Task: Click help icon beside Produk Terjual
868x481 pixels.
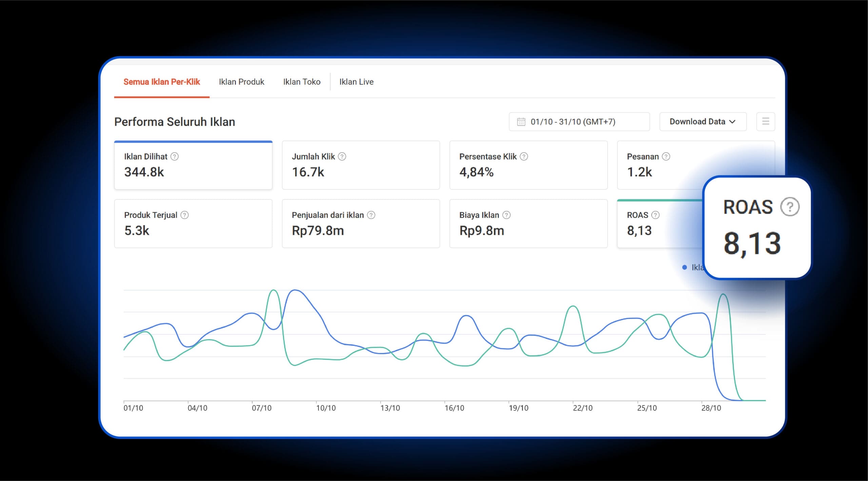Action: [x=184, y=215]
